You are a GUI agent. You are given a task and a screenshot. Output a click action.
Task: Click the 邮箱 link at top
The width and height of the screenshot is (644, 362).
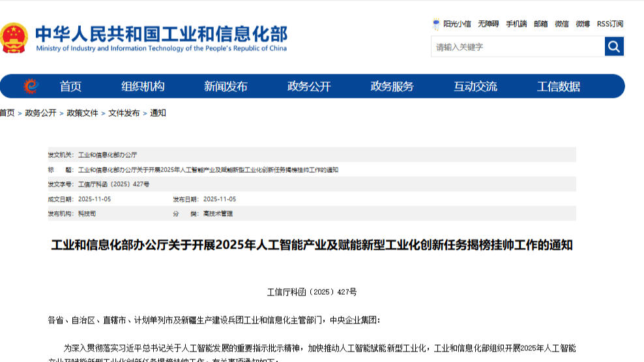pyautogui.click(x=541, y=24)
